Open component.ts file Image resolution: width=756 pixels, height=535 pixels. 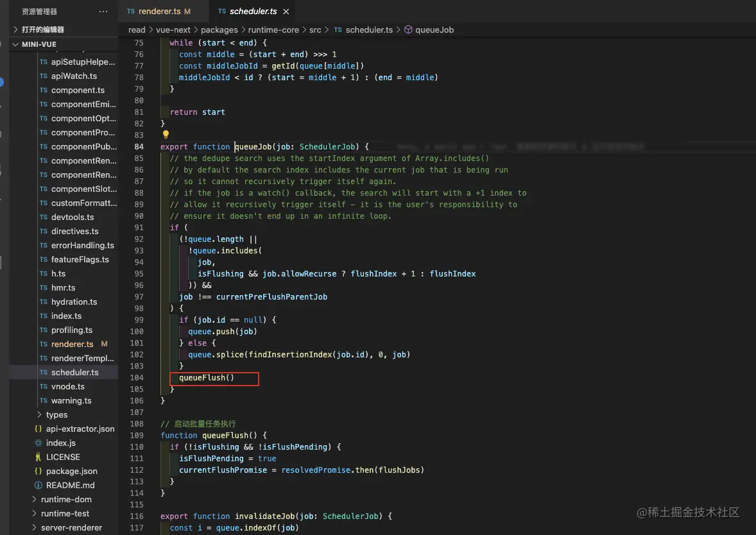(x=78, y=90)
